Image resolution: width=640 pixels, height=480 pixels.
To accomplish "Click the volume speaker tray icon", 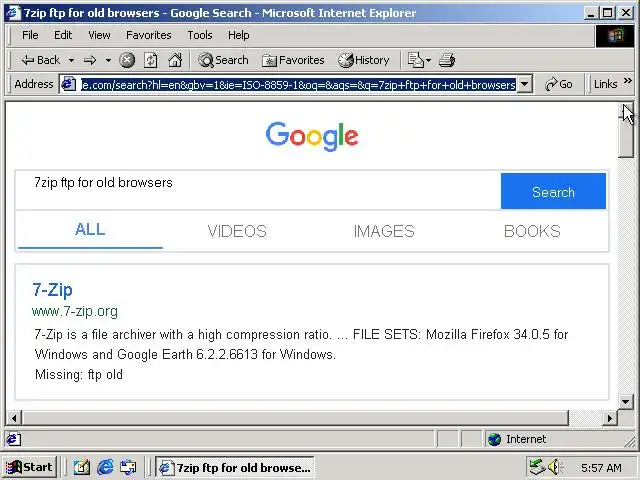I will pyautogui.click(x=555, y=467).
